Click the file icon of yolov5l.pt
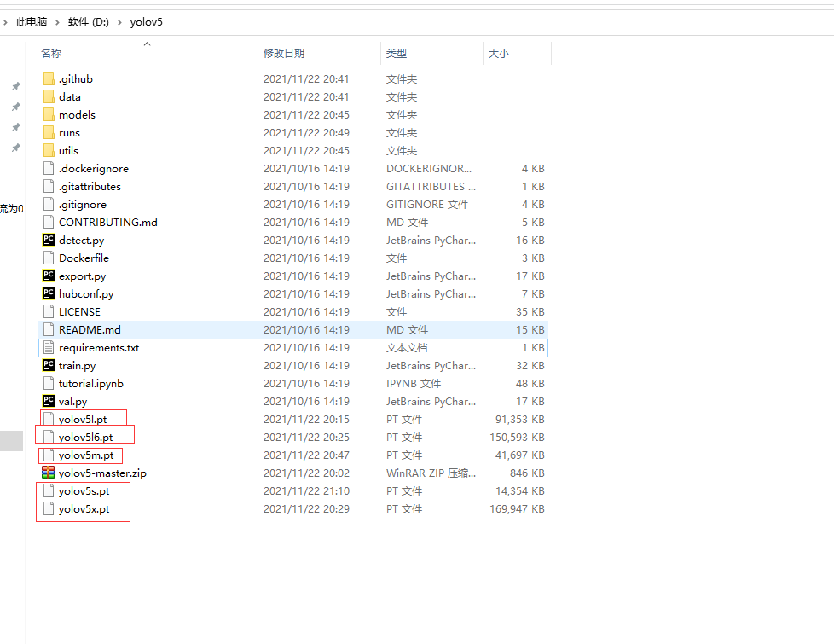The height and width of the screenshot is (644, 834). point(49,419)
